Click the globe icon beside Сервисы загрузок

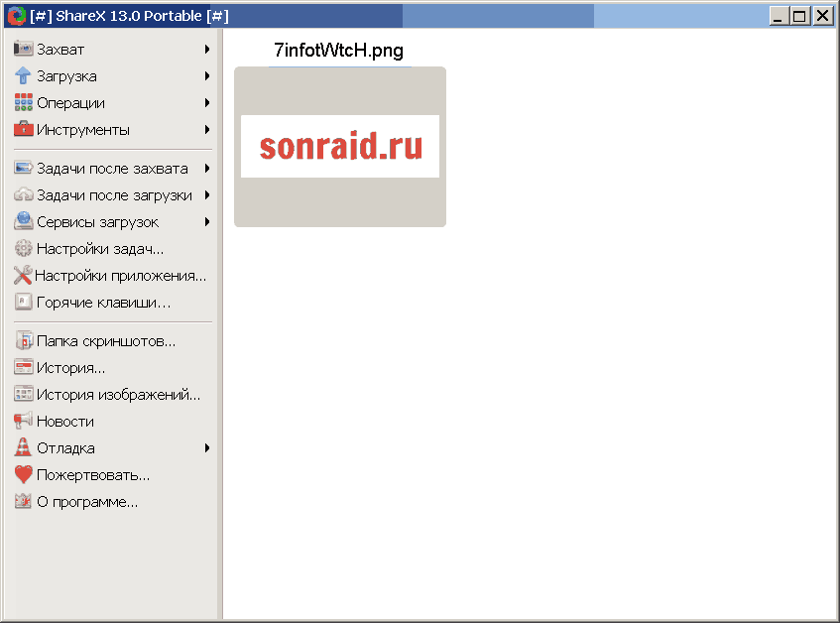pyautogui.click(x=23, y=221)
